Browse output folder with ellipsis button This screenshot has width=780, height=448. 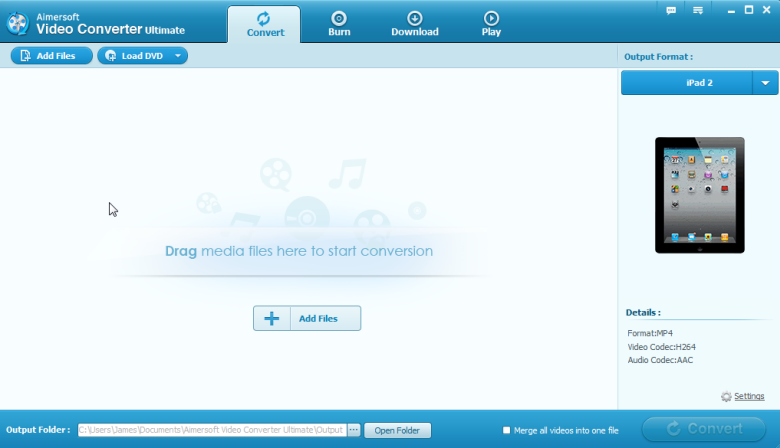click(354, 430)
